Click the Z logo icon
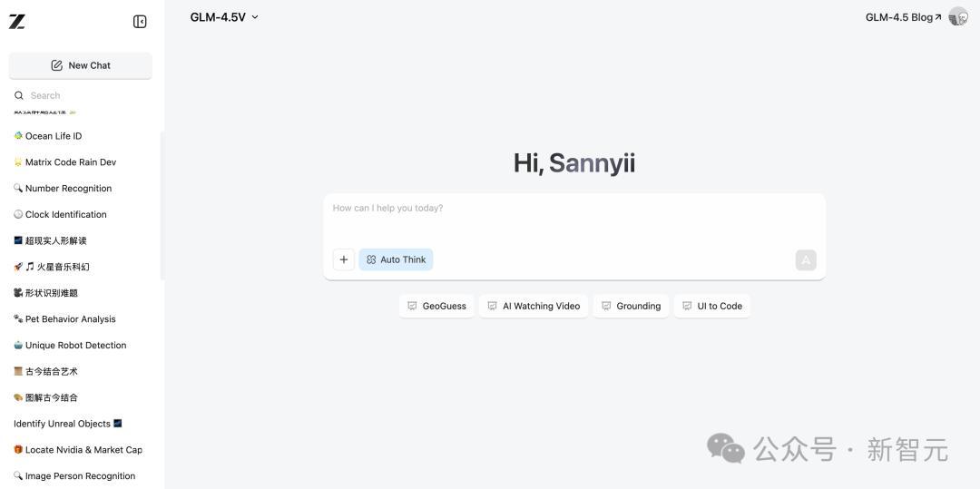The height and width of the screenshot is (489, 980). click(x=17, y=22)
